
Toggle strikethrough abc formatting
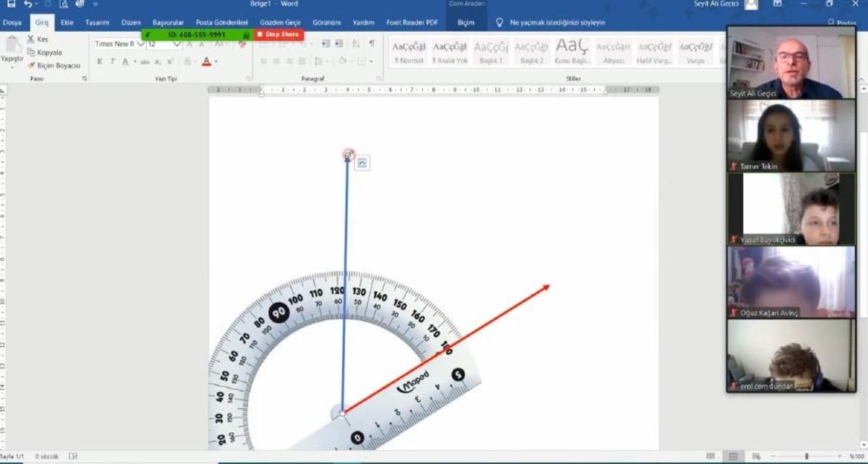point(145,62)
